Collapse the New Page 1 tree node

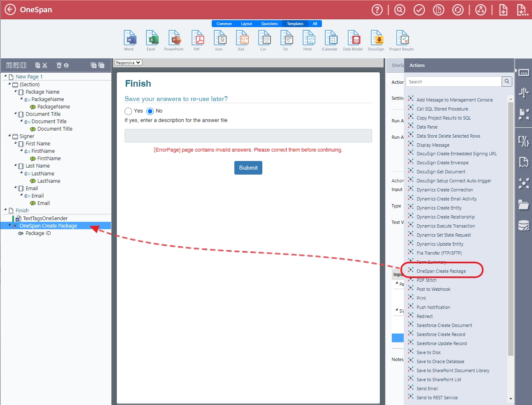click(x=5, y=76)
